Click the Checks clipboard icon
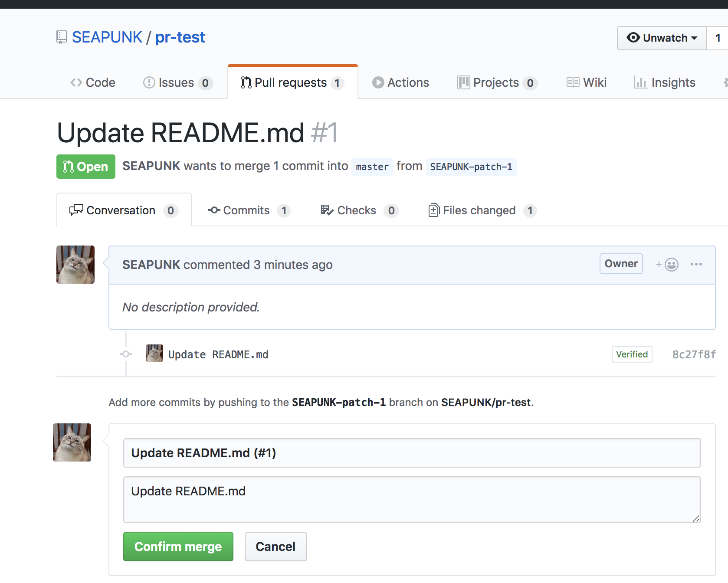This screenshot has height=583, width=728. pyautogui.click(x=327, y=210)
